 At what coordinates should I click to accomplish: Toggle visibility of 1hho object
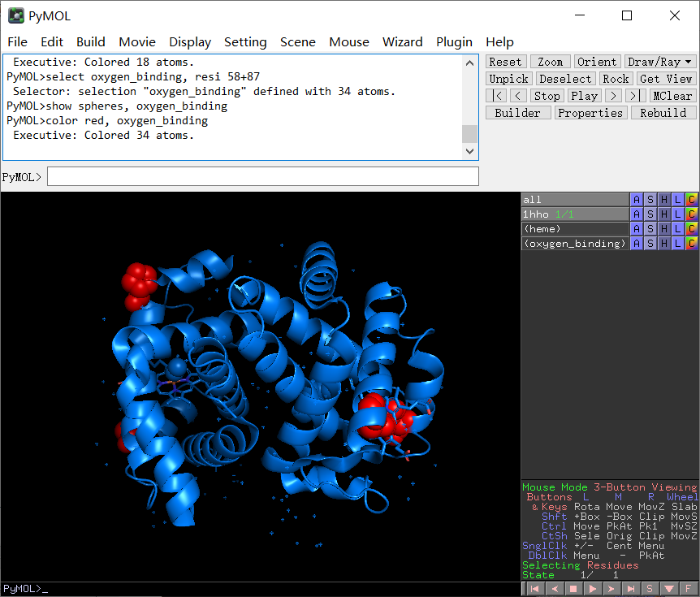click(x=575, y=214)
